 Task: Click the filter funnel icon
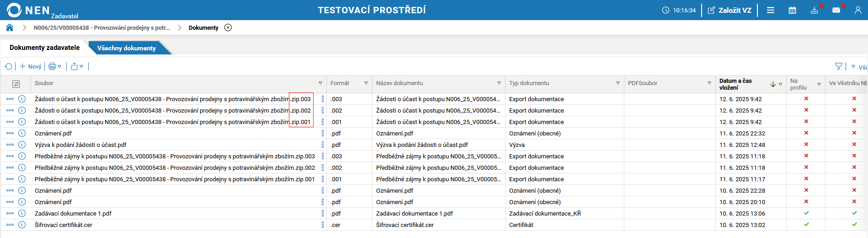click(x=839, y=66)
